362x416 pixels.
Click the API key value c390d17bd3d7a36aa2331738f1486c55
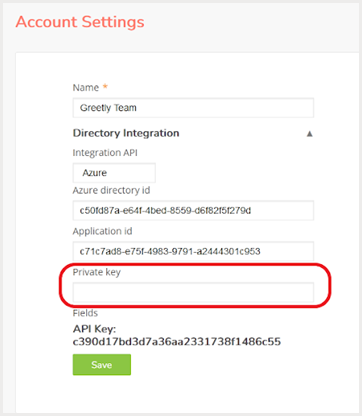click(x=177, y=342)
